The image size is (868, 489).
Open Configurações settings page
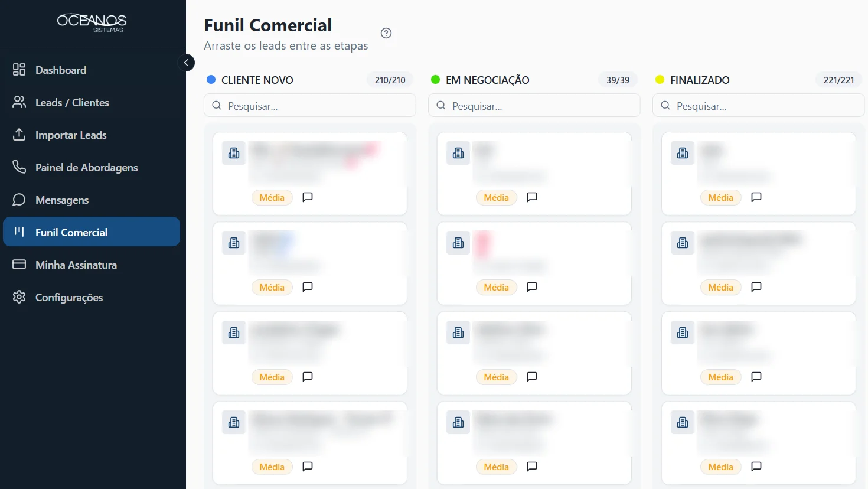tap(92, 297)
